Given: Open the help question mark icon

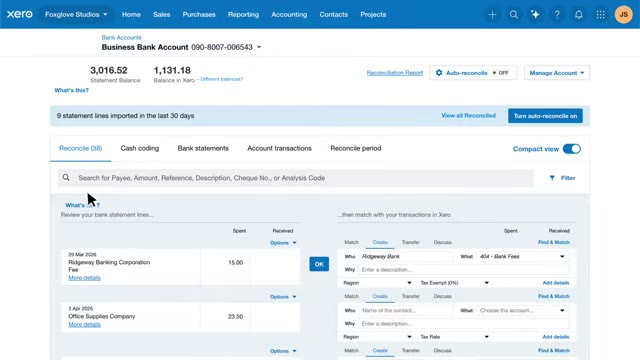Looking at the screenshot, I should coord(557,15).
